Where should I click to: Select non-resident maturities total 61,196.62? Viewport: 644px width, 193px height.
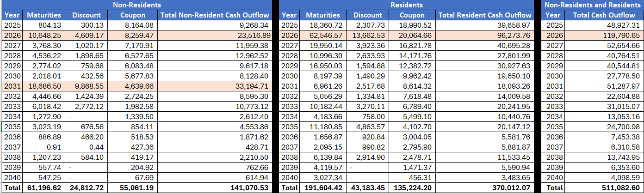[x=44, y=187]
